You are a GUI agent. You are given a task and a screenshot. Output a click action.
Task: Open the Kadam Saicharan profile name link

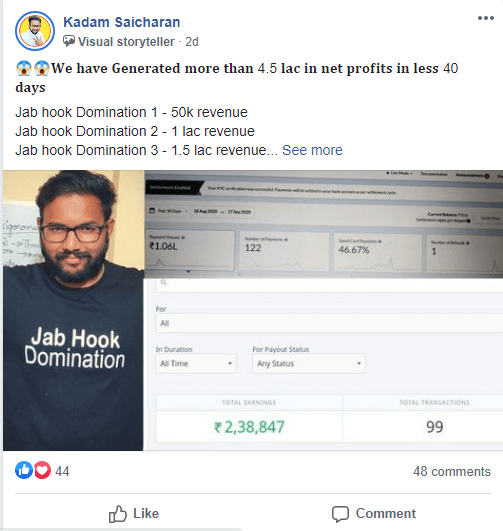pos(122,22)
